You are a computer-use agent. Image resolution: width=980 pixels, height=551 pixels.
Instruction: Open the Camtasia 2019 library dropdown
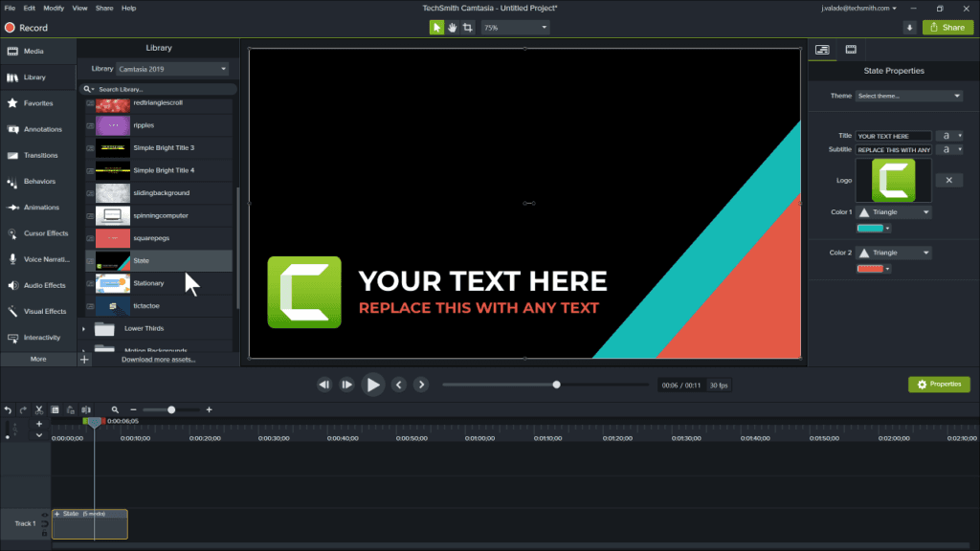tap(172, 69)
